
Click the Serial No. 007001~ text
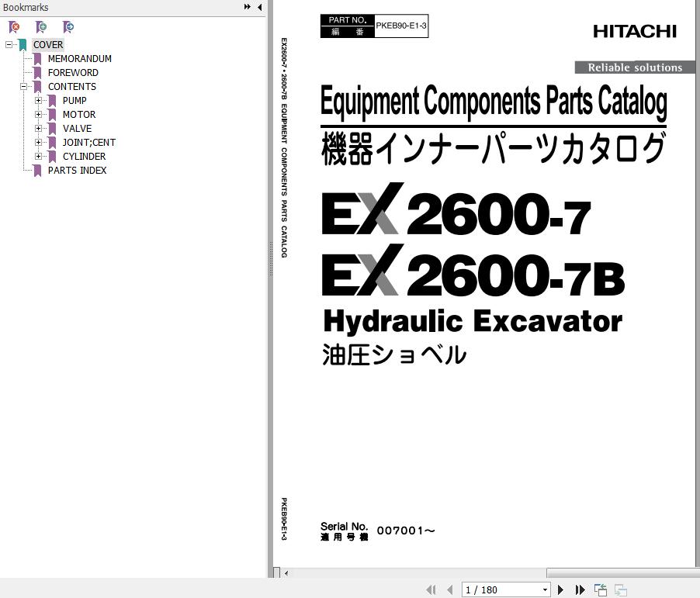point(378,531)
